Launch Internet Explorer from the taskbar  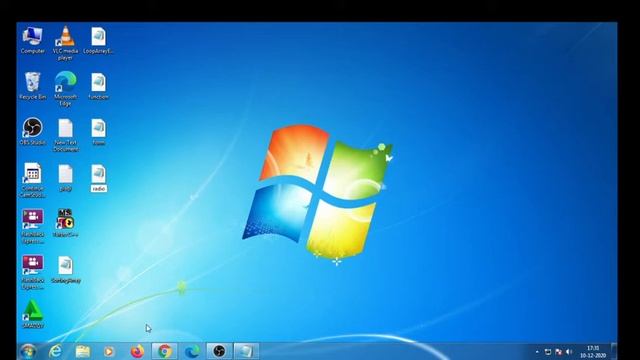click(55, 351)
